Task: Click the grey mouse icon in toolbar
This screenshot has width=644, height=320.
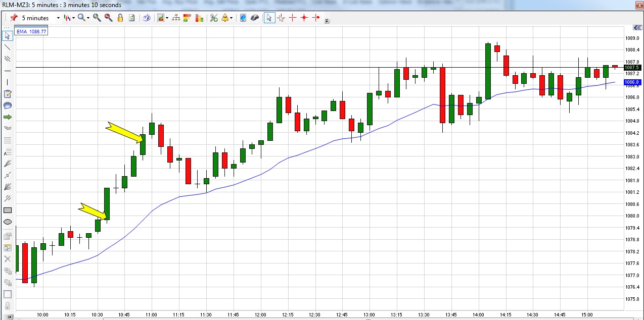Action: tap(255, 18)
